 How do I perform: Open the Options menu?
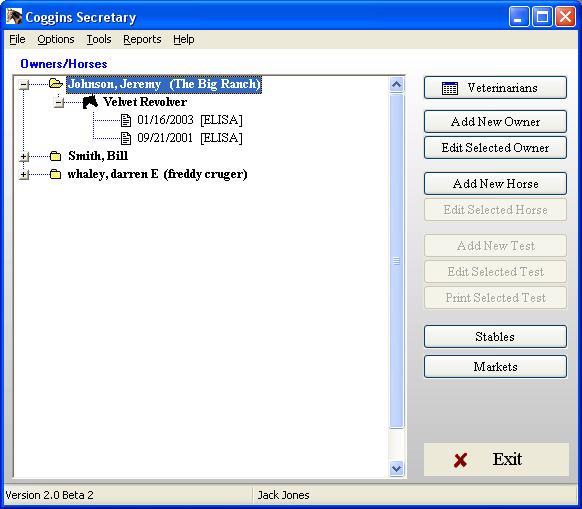pos(56,39)
